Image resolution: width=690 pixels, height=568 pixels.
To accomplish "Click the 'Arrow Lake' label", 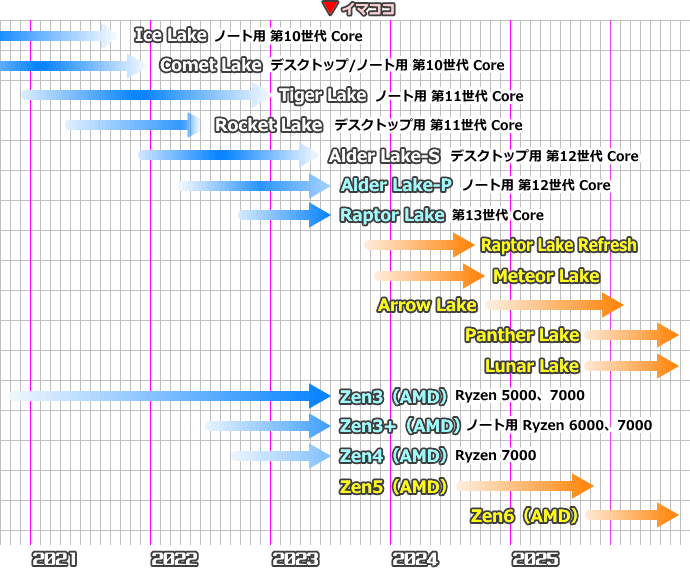I will pyautogui.click(x=427, y=305).
